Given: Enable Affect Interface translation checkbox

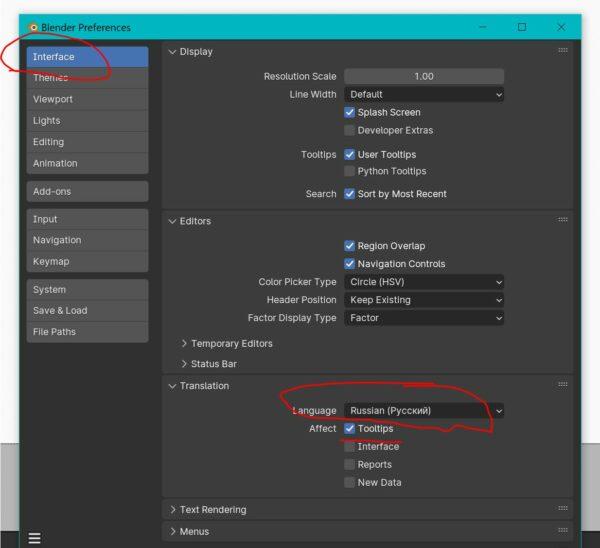Looking at the screenshot, I should click(x=349, y=447).
